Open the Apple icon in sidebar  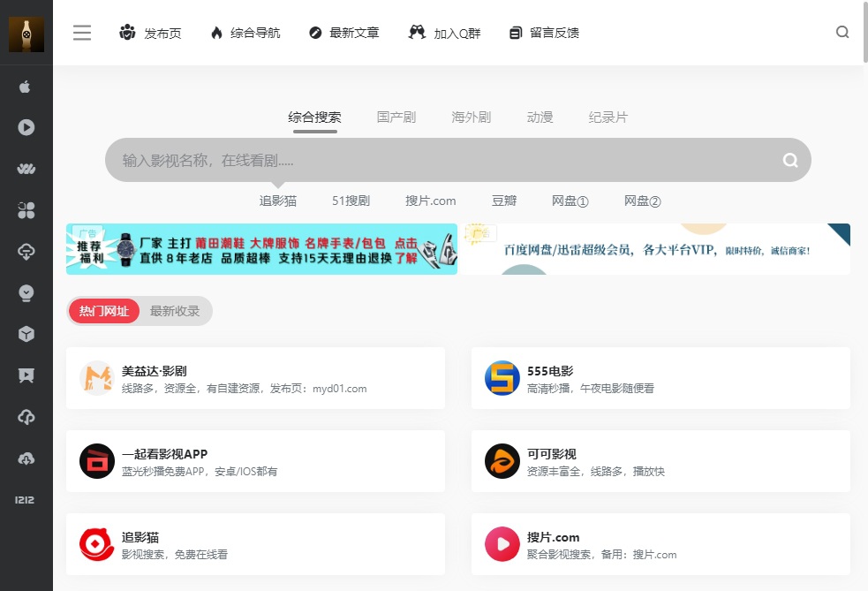pyautogui.click(x=25, y=87)
